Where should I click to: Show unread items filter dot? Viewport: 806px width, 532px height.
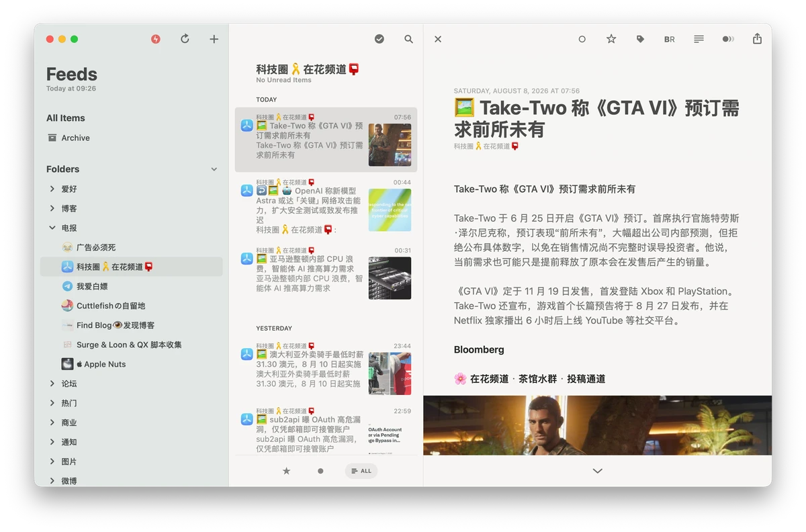[x=320, y=471]
